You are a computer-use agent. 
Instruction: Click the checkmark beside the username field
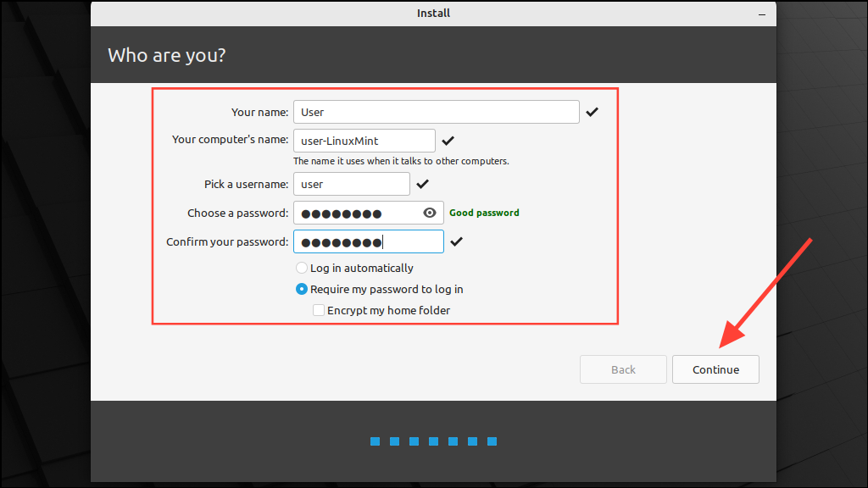pyautogui.click(x=422, y=184)
